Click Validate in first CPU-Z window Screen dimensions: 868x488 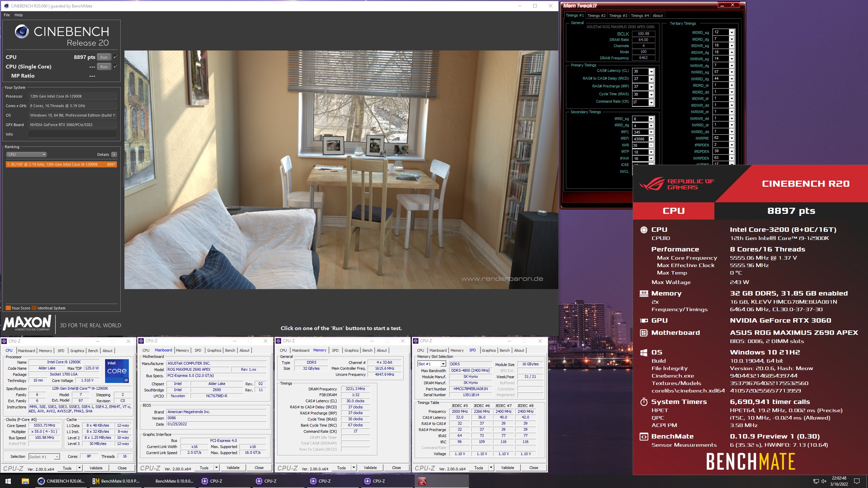tap(96, 468)
